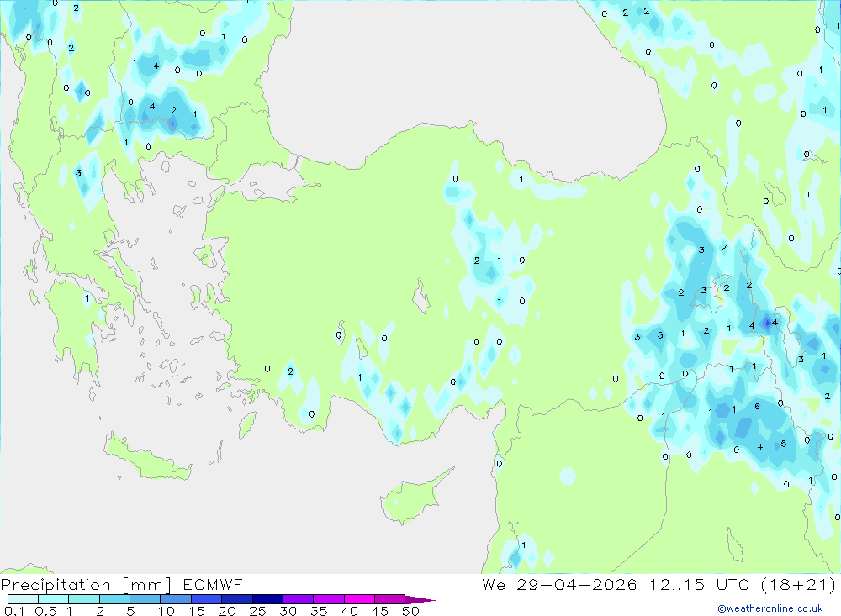Click the legend value label "15"
Screen dimensions: 841x616
click(197, 611)
